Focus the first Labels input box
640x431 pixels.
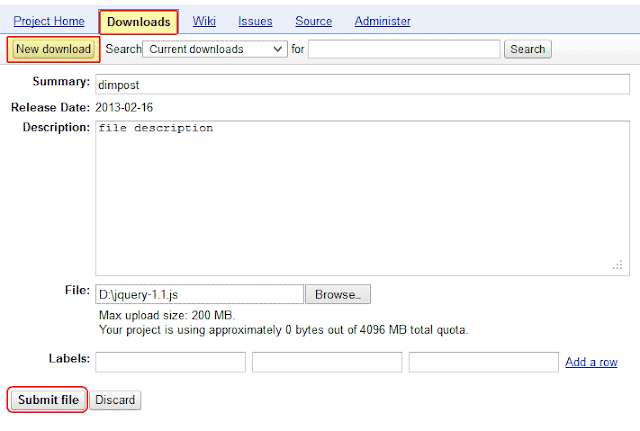[171, 362]
